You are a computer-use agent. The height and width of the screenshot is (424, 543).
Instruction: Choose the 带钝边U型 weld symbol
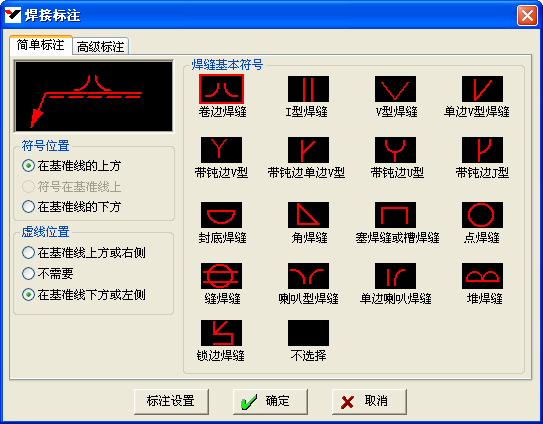coord(395,150)
